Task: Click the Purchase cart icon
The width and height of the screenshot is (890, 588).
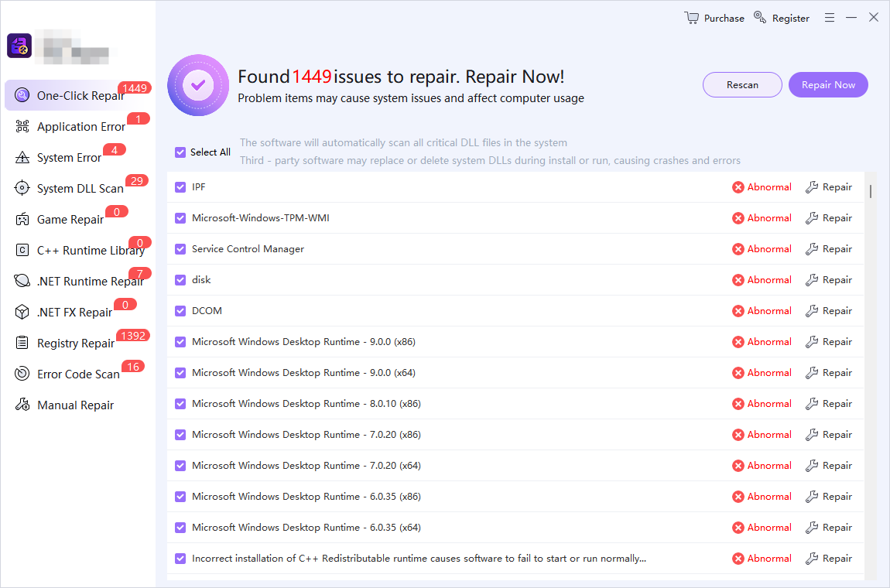Action: (692, 18)
